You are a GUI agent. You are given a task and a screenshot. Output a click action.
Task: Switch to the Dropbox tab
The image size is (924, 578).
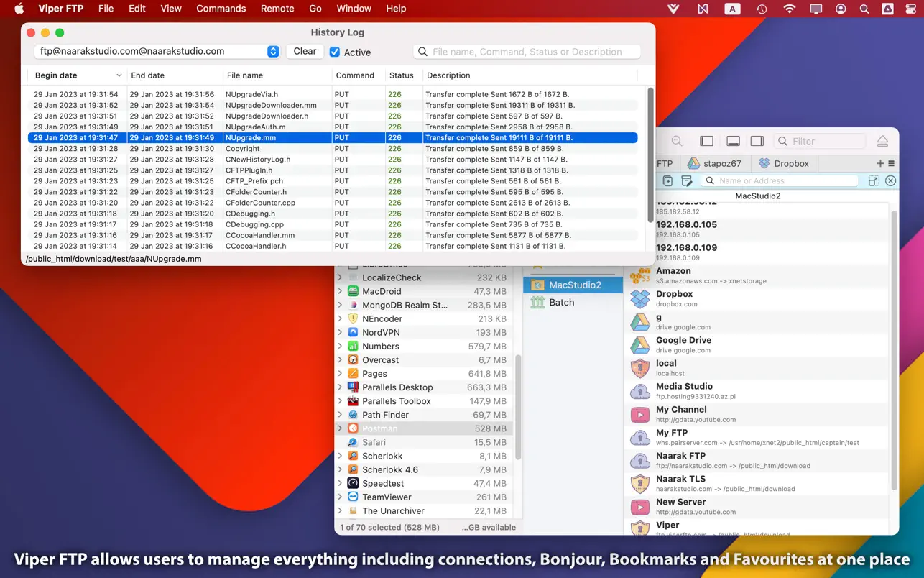coord(784,163)
